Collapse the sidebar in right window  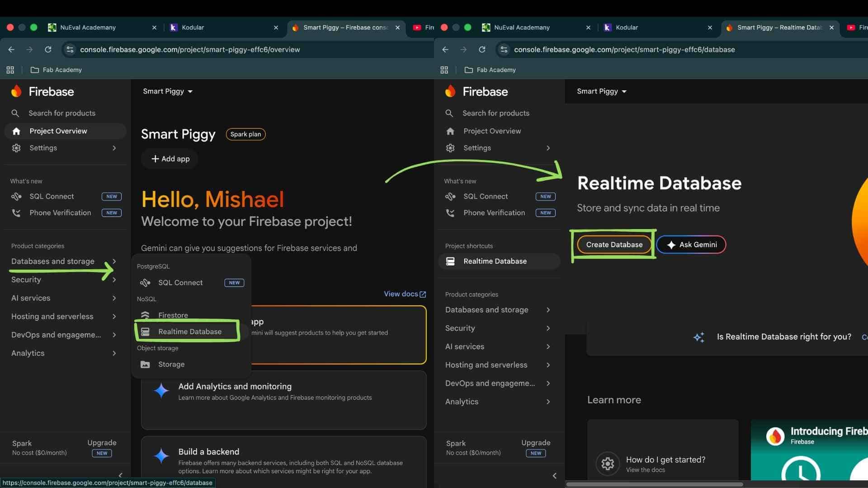point(555,476)
